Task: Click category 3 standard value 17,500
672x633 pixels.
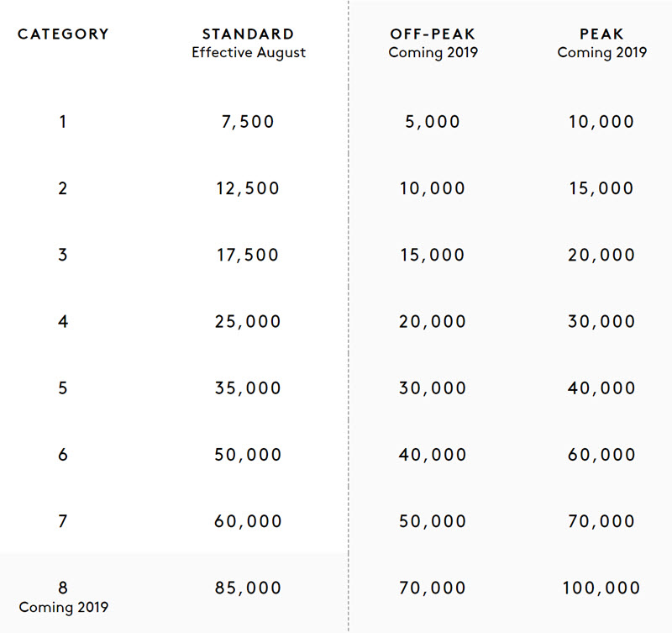Action: point(248,255)
